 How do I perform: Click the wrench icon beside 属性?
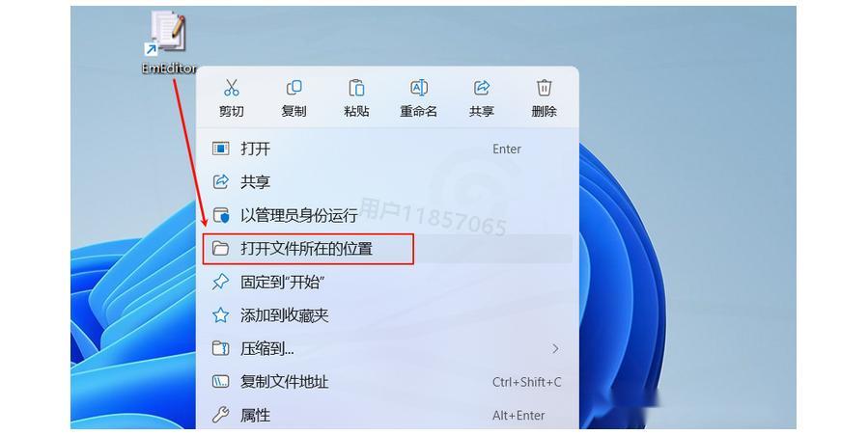[x=221, y=415]
